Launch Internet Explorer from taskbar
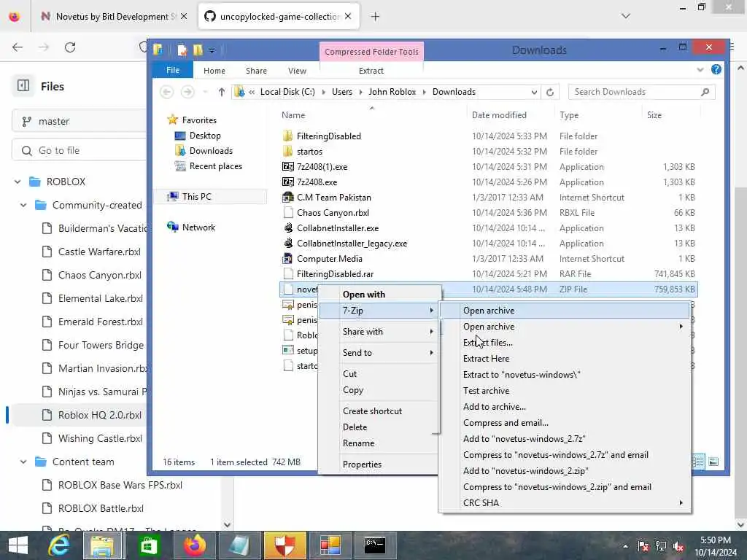Viewport: 747px width, 560px height. pyautogui.click(x=59, y=545)
